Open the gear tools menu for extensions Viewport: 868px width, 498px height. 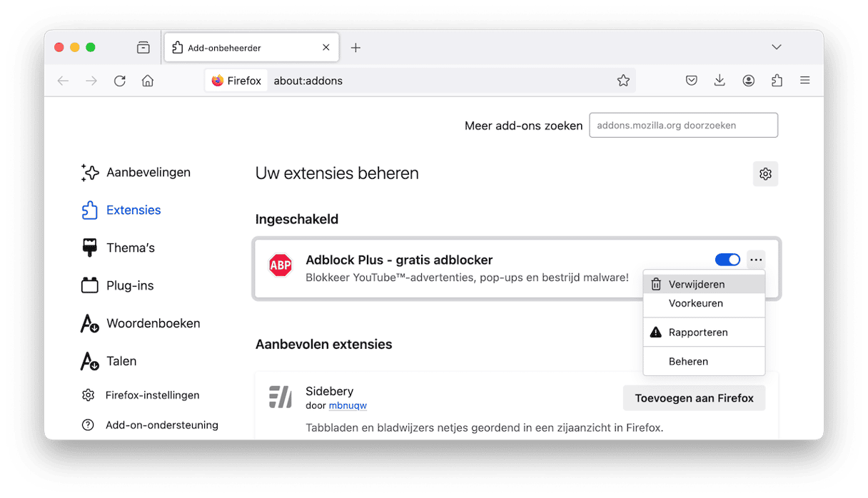click(765, 174)
